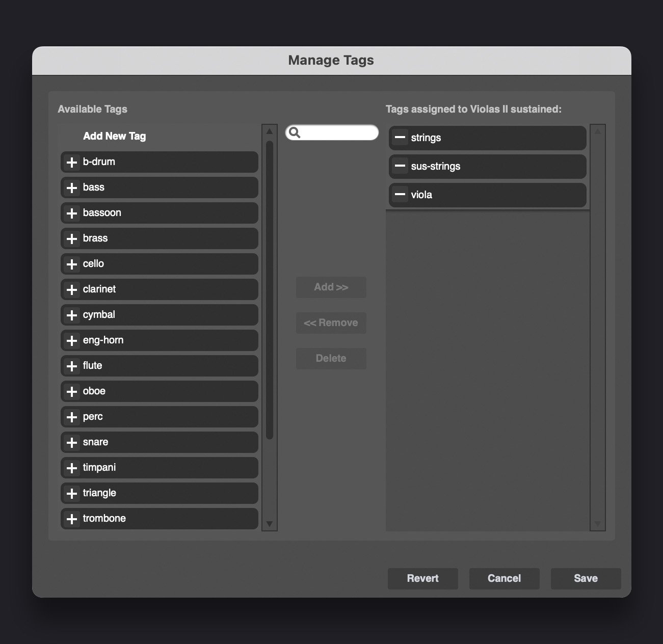
Task: Add brass tag with its plus icon
Action: 72,238
